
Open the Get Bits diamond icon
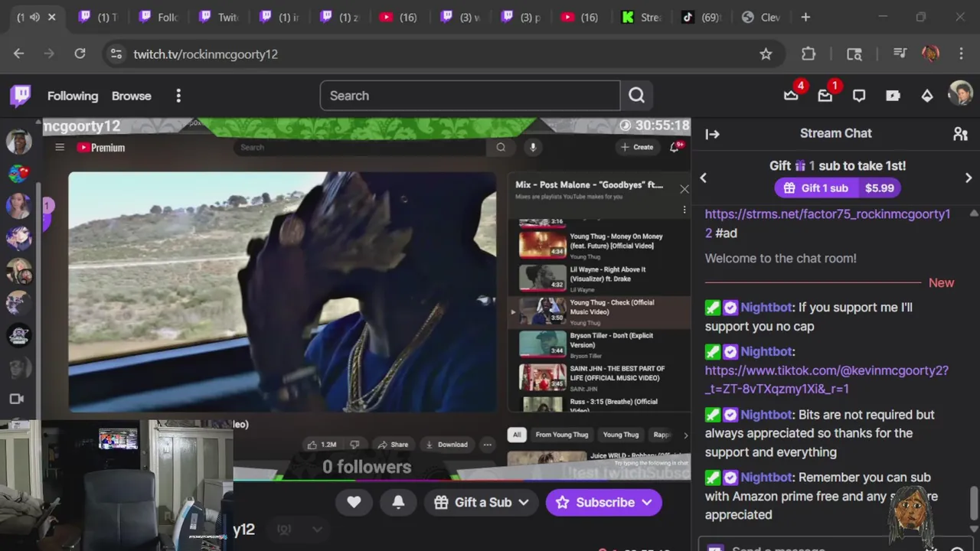[926, 96]
